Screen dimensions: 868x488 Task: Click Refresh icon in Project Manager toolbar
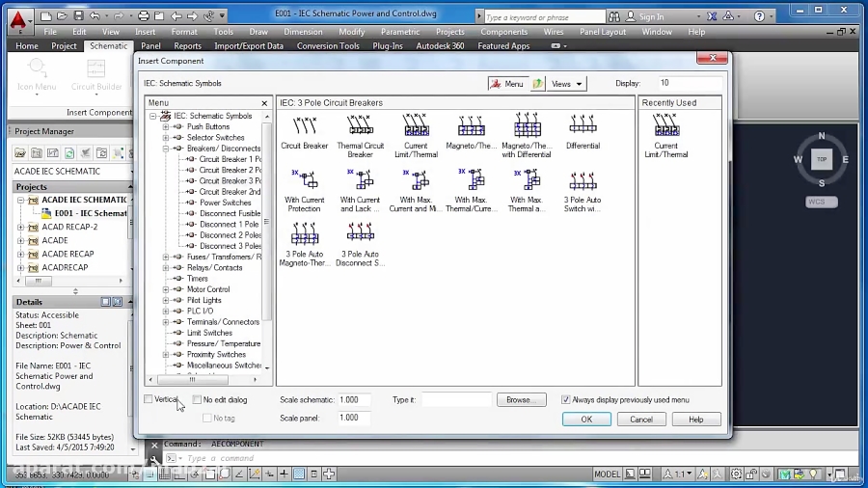69,152
